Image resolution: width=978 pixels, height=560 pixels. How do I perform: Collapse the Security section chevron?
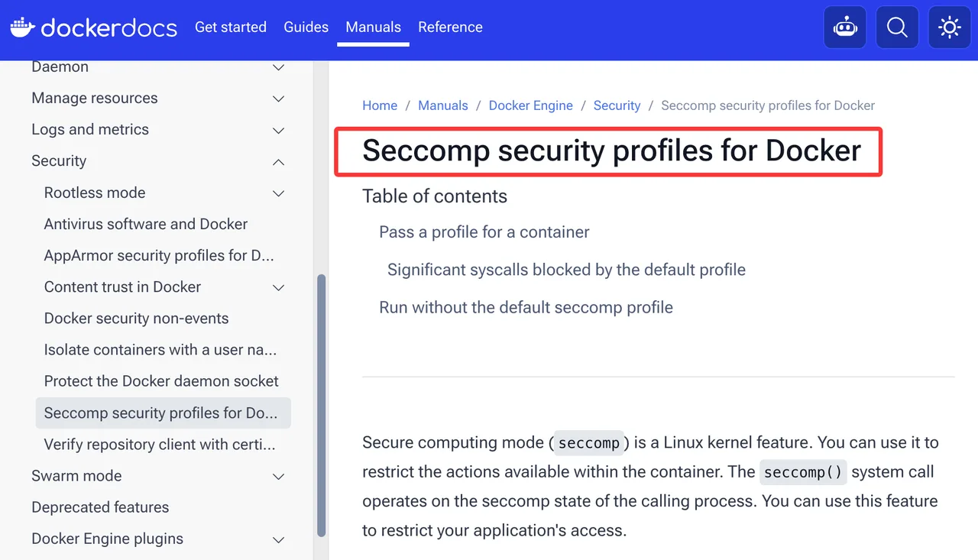(x=279, y=162)
